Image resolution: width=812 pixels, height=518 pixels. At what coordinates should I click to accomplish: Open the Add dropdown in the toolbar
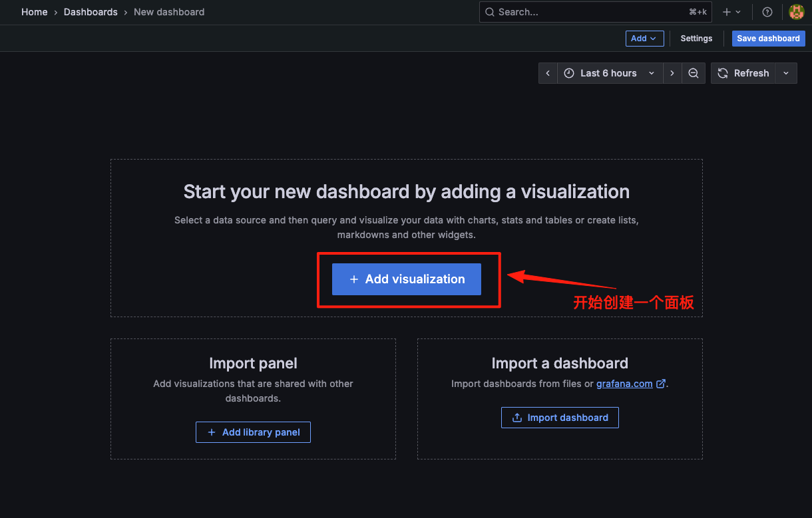click(x=644, y=38)
